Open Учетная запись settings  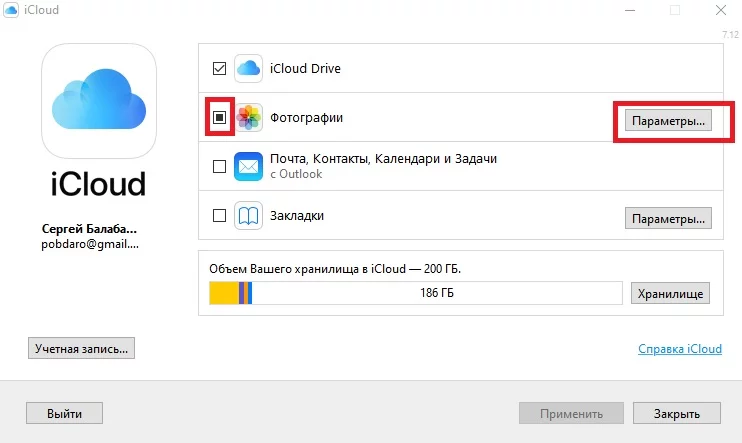(x=82, y=349)
